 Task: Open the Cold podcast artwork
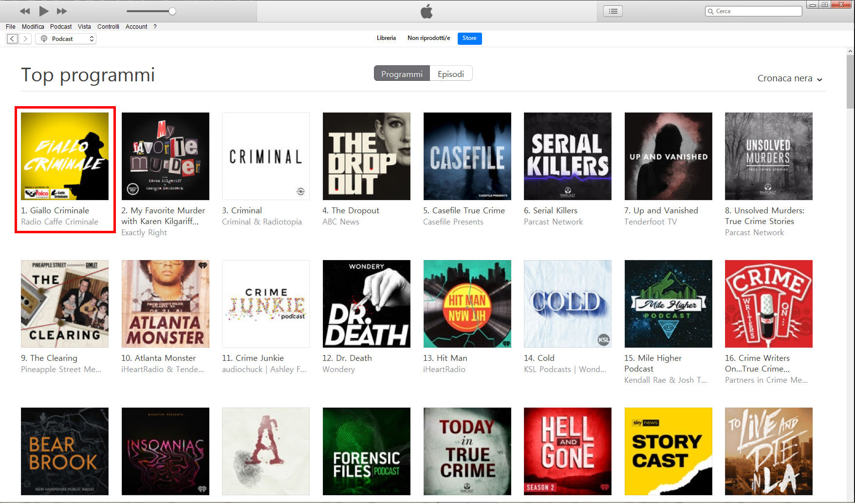click(568, 304)
